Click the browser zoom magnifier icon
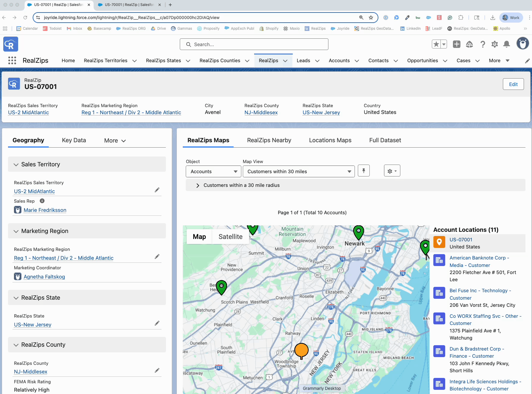Image resolution: width=532 pixels, height=394 pixels. [x=361, y=18]
